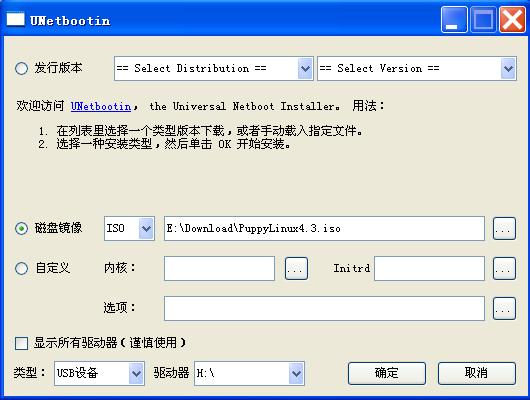Viewport: 530px width, 400px height.
Task: Expand the Select Version dropdown
Action: point(417,69)
